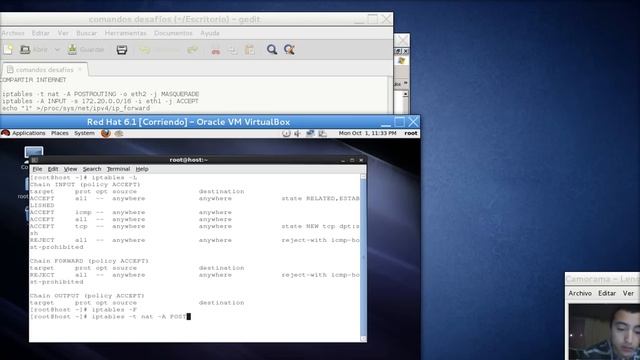Click 'Chain FORWARD (policy ACCEPT)' text in terminal
Image resolution: width=640 pixels, height=360 pixels.
89,261
